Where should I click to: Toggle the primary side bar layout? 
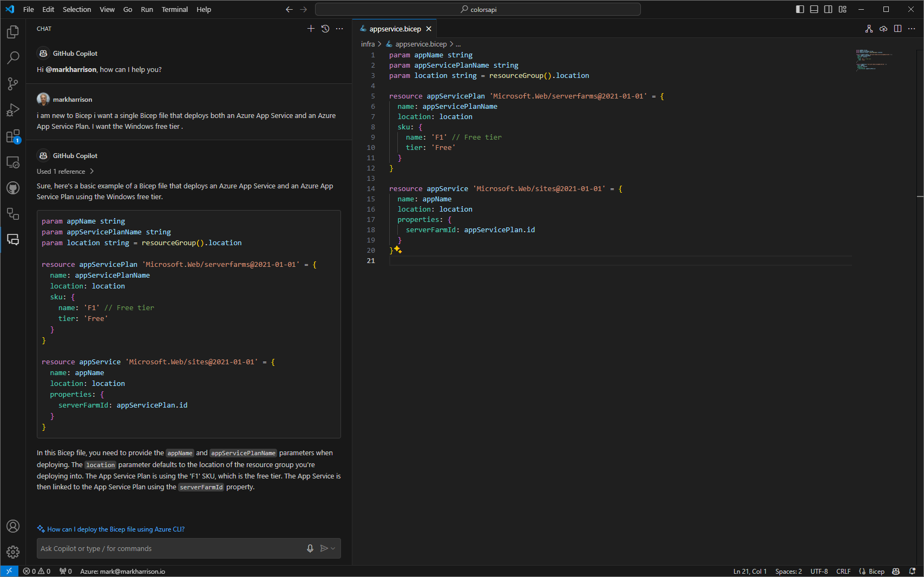(x=800, y=9)
